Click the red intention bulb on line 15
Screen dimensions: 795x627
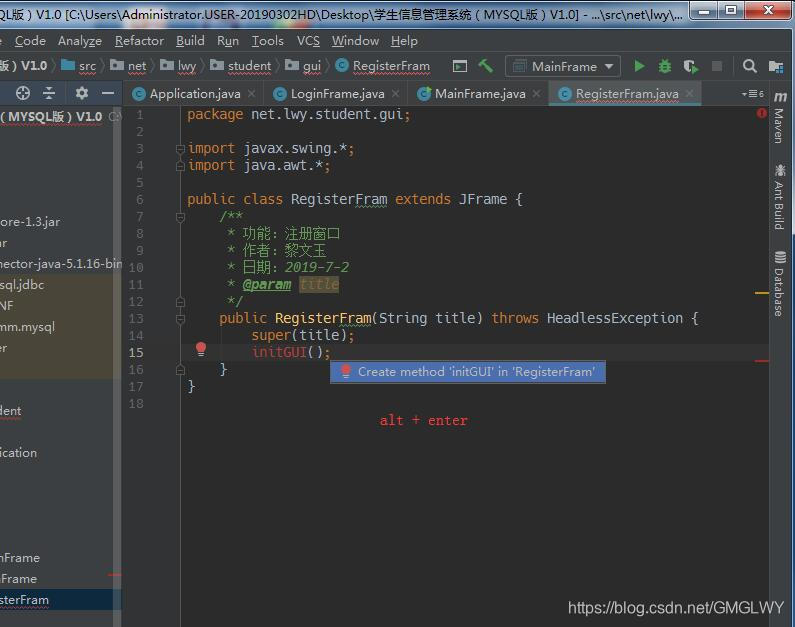[x=201, y=349]
